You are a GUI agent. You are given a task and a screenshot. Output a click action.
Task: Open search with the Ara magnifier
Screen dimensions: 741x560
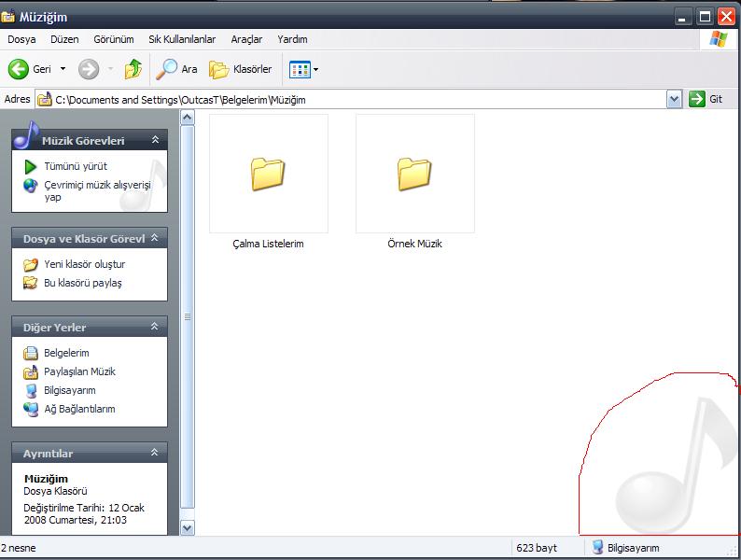click(x=166, y=69)
